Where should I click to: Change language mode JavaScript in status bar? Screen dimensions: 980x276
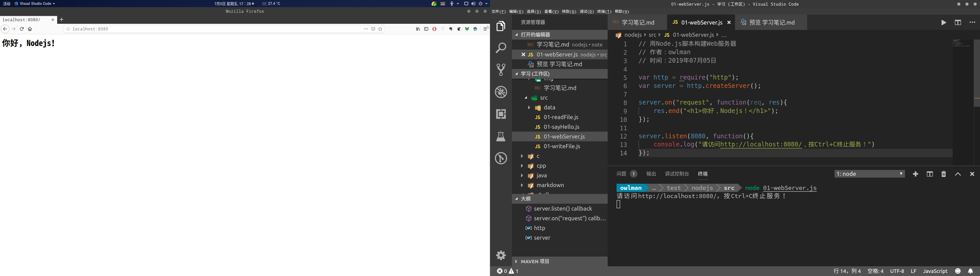(935, 271)
